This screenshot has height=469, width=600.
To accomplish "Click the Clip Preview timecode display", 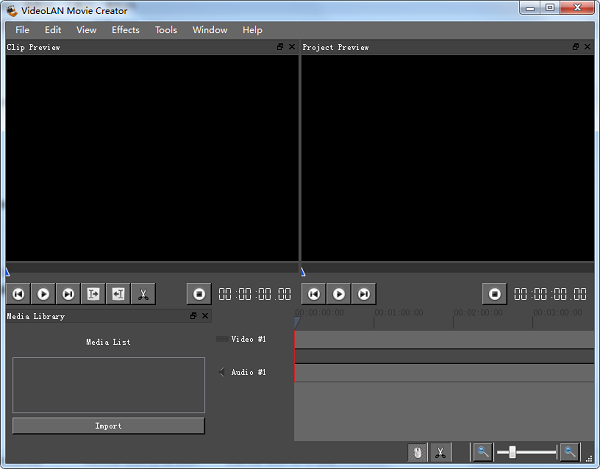I will click(x=255, y=294).
